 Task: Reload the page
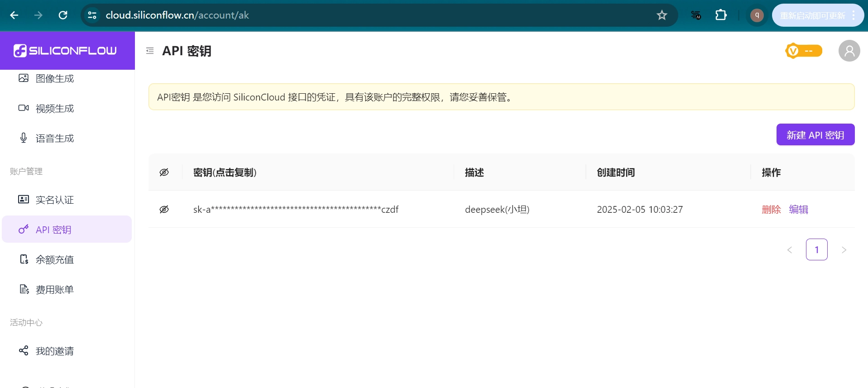63,15
